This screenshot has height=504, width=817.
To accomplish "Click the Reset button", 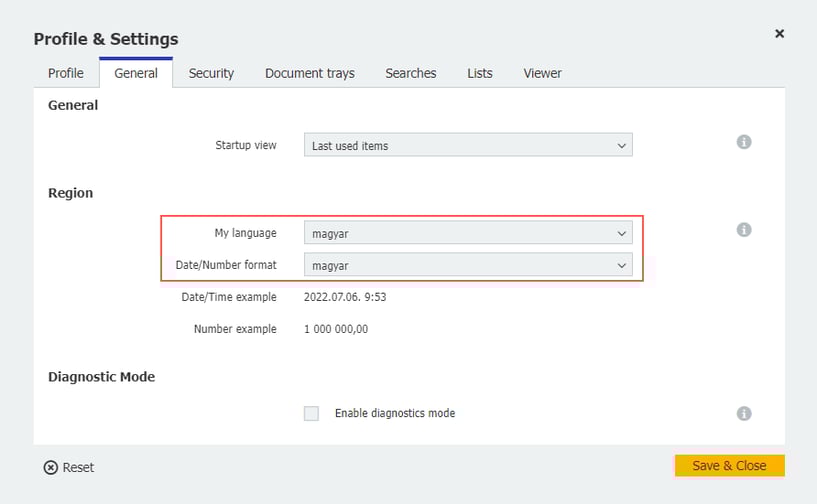I will (69, 467).
